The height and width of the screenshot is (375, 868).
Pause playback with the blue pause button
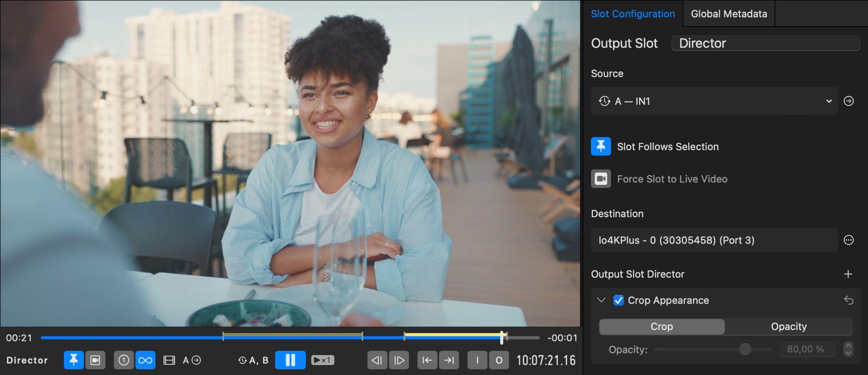coord(290,360)
